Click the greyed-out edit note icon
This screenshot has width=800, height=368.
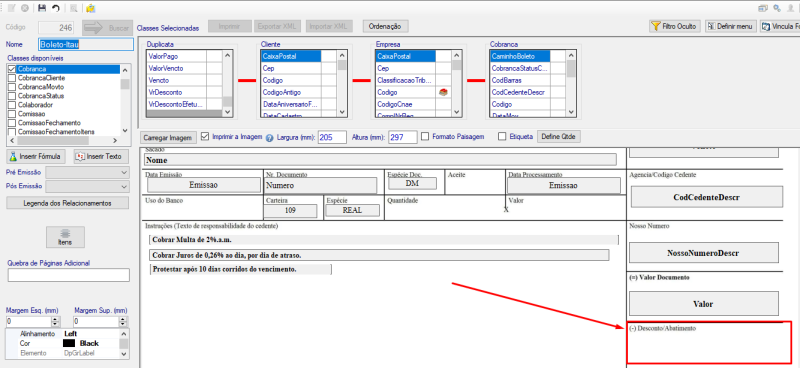pos(11,8)
